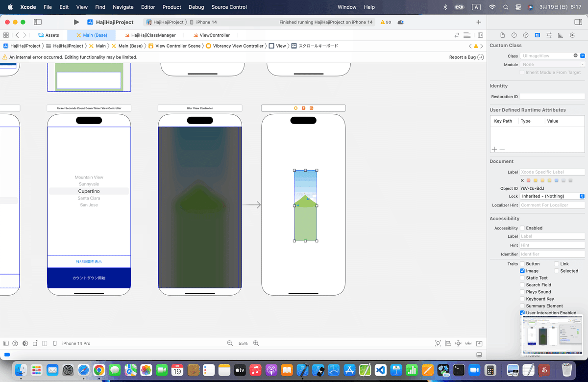Open the Attributes inspector
588x382 pixels.
549,35
